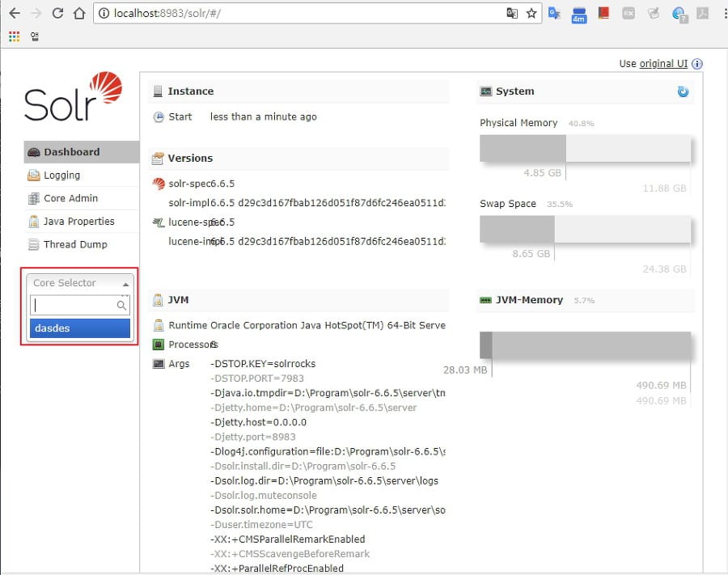
Task: Select the dasdes core from the list
Action: 80,328
